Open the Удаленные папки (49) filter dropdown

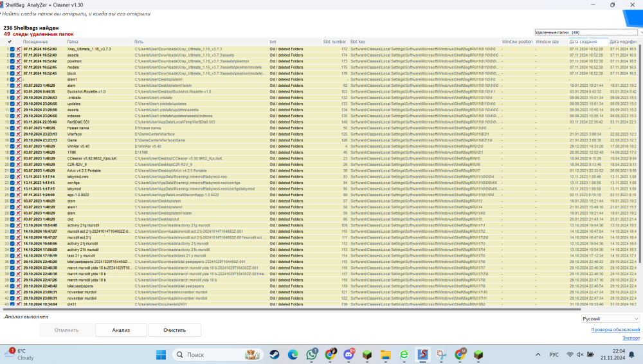588,32
